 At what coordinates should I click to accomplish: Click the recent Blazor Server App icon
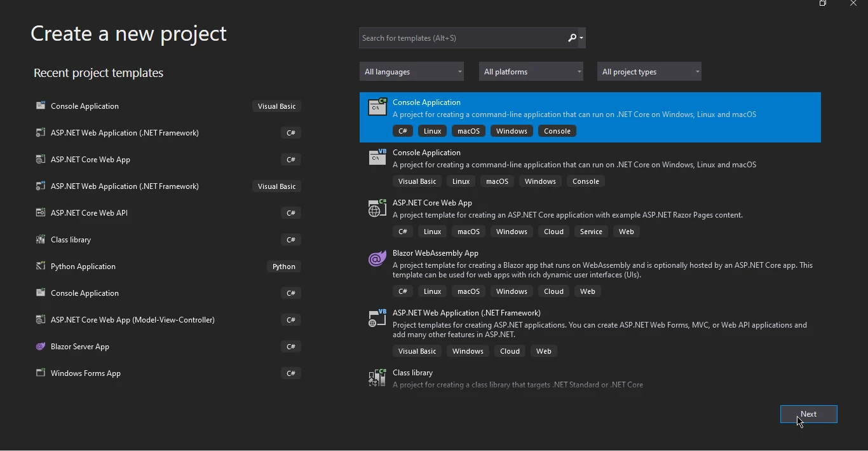point(41,347)
